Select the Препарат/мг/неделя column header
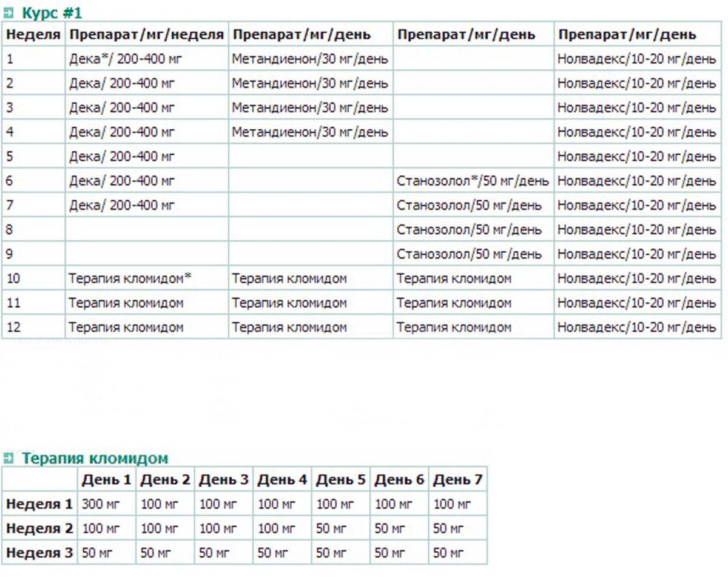728x577 pixels. [146, 35]
